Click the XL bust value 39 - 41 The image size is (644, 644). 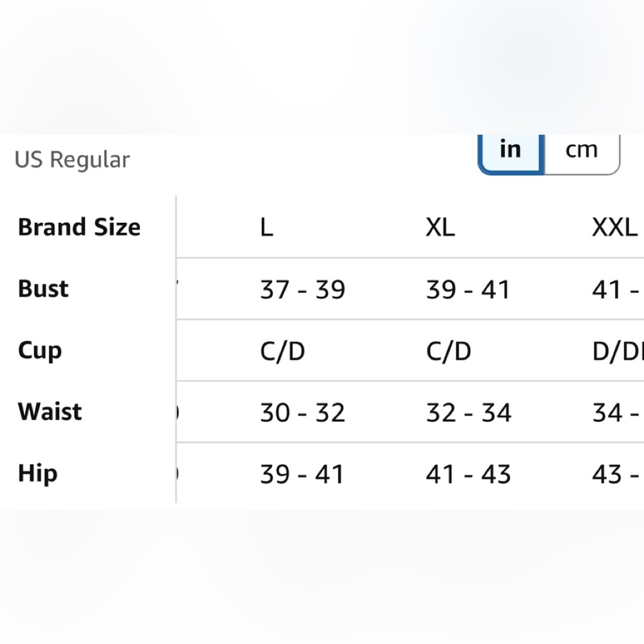(x=468, y=290)
